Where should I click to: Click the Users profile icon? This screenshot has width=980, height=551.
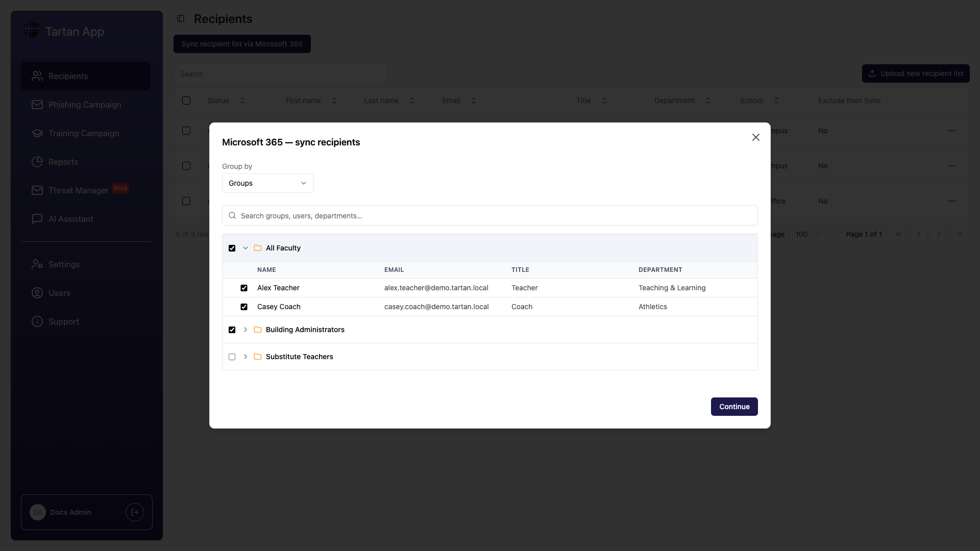37,293
